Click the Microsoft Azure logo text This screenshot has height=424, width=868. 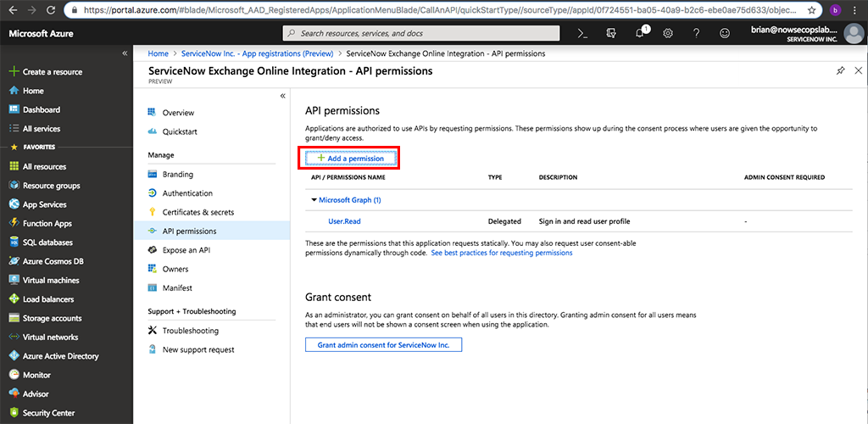point(41,34)
